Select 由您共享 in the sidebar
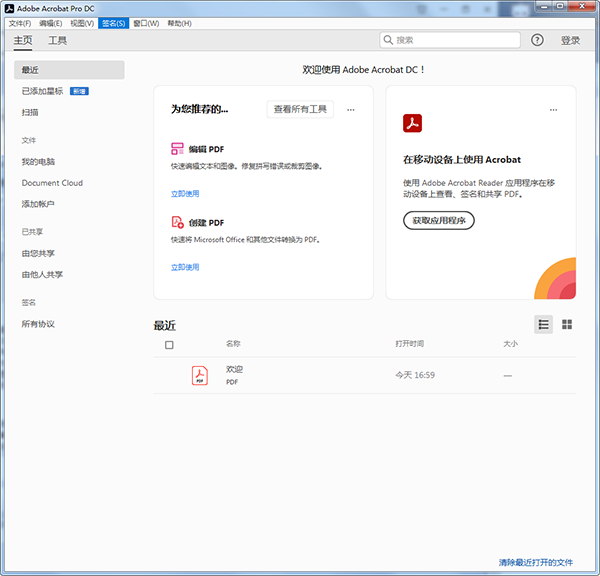600x576 pixels. coord(38,253)
